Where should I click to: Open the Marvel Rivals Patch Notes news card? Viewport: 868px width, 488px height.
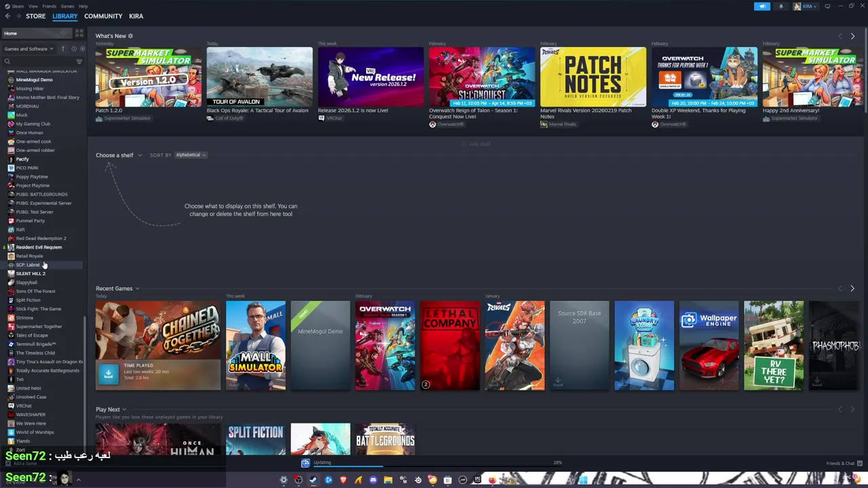pos(593,77)
